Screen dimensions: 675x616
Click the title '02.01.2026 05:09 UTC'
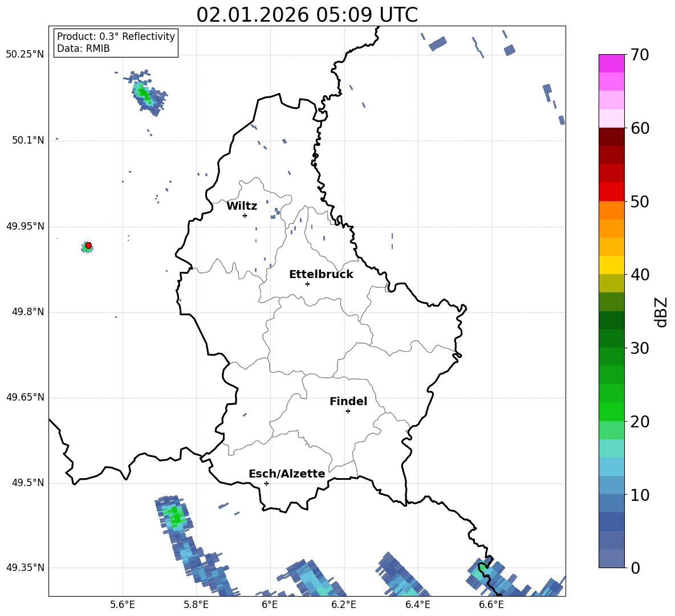pyautogui.click(x=307, y=15)
